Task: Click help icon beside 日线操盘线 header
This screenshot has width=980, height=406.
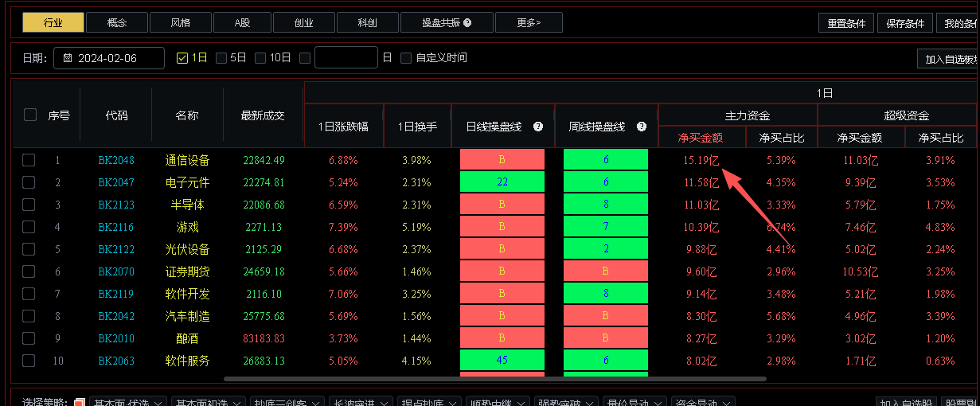Action: 538,127
